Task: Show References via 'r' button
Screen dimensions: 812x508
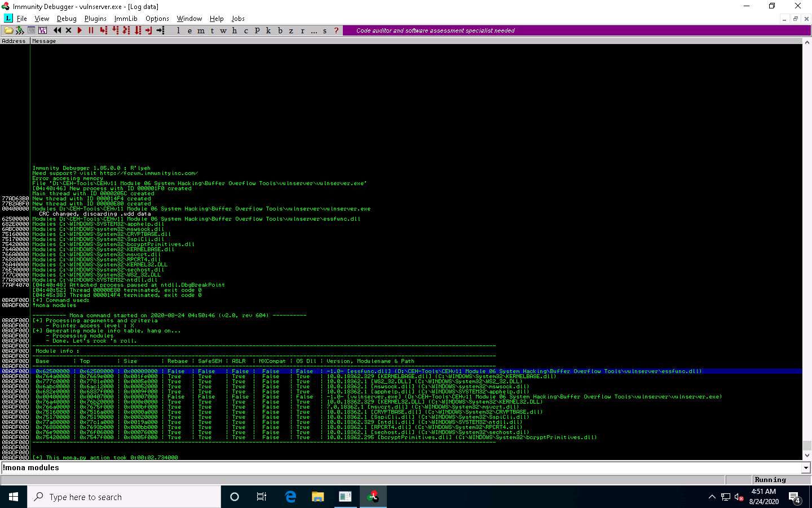Action: click(x=302, y=30)
